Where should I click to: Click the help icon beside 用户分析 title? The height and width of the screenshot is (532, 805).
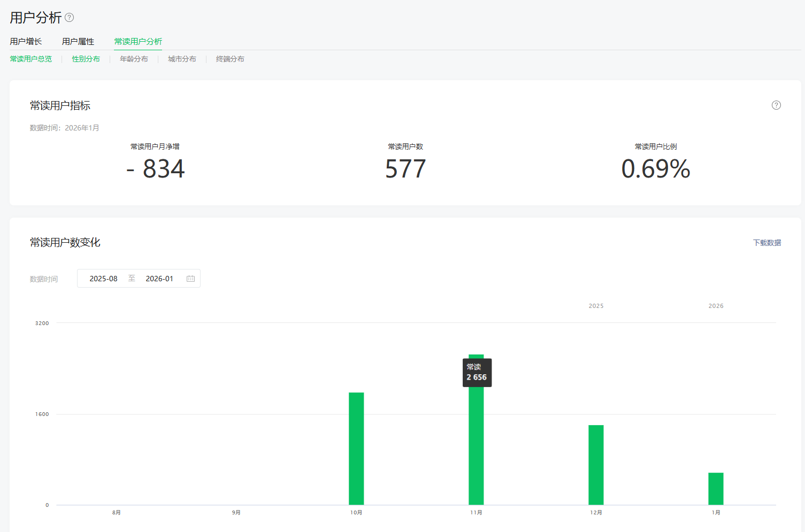(x=70, y=18)
